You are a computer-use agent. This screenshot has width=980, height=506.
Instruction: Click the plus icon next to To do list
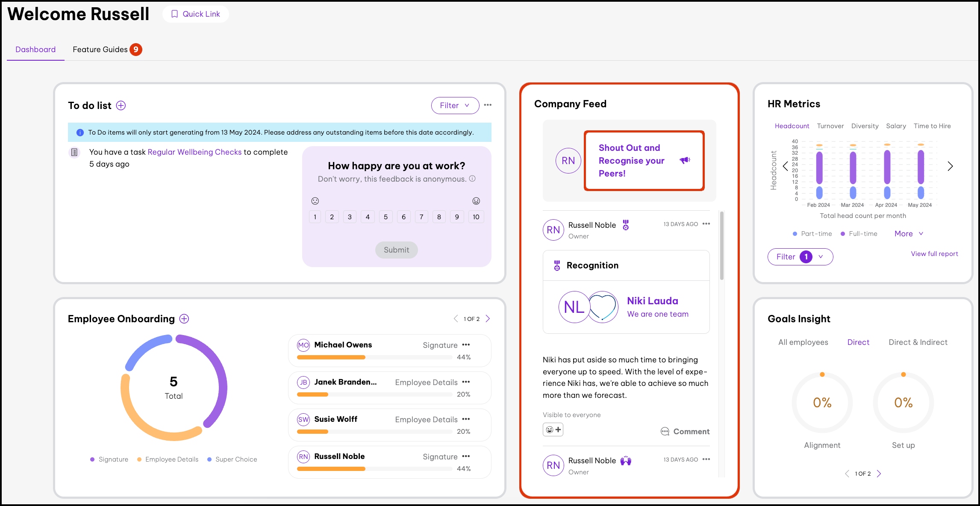[x=121, y=106]
